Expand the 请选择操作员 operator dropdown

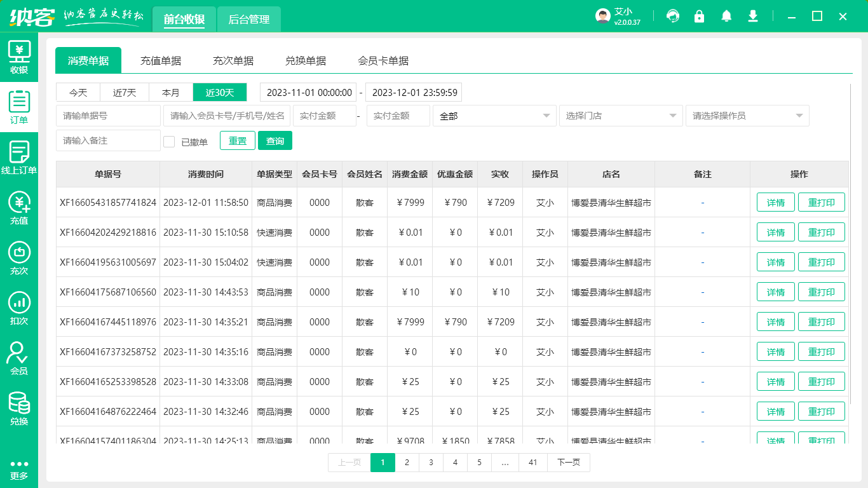click(x=747, y=116)
